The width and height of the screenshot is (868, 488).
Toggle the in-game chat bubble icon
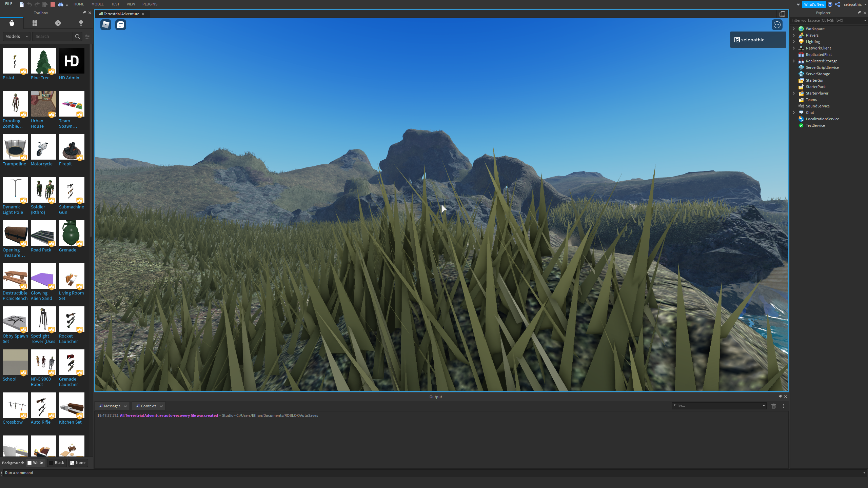click(121, 25)
